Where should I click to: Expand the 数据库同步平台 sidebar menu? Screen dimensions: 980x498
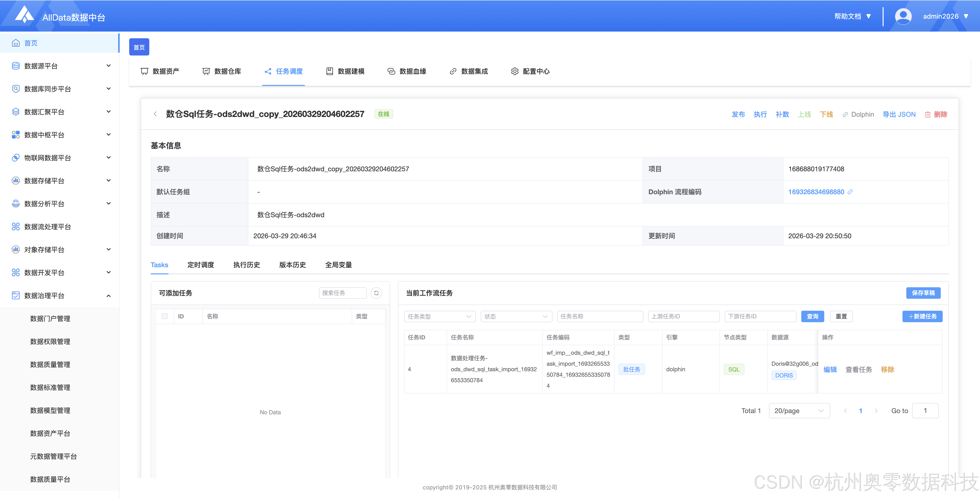108,89
